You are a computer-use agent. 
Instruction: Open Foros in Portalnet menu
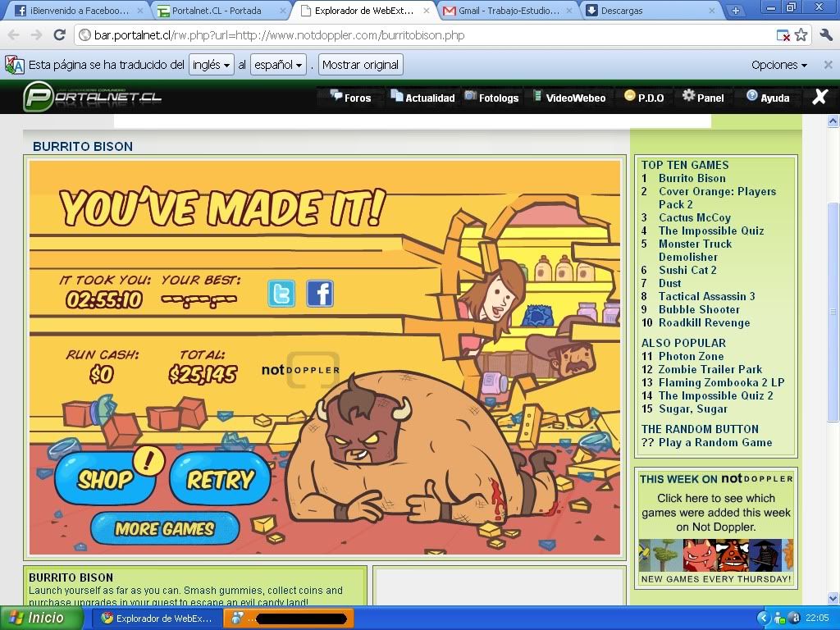[x=351, y=98]
